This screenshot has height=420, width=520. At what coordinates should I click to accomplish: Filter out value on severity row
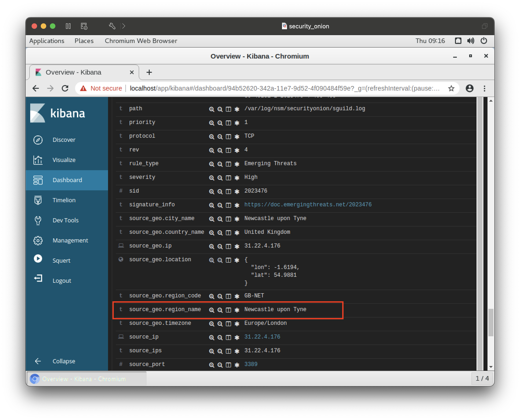coord(220,178)
